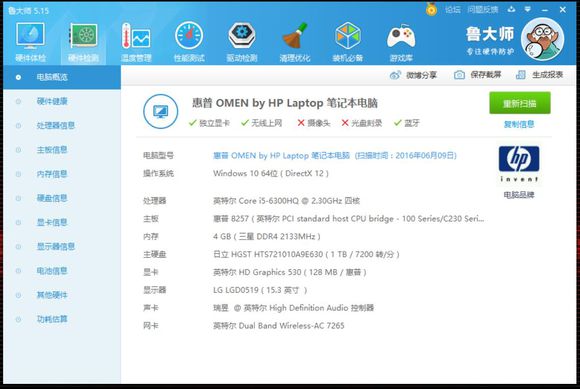This screenshot has width=580, height=389.
Task: Open 主板信息 motherboard info
Action: click(x=52, y=150)
